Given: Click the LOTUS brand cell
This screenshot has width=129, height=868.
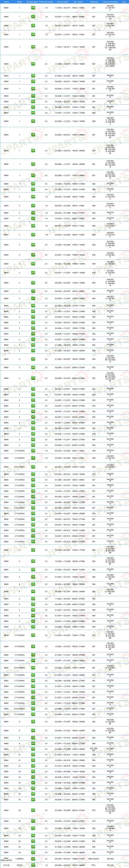Looking at the screenshot, I should click(x=6, y=865).
